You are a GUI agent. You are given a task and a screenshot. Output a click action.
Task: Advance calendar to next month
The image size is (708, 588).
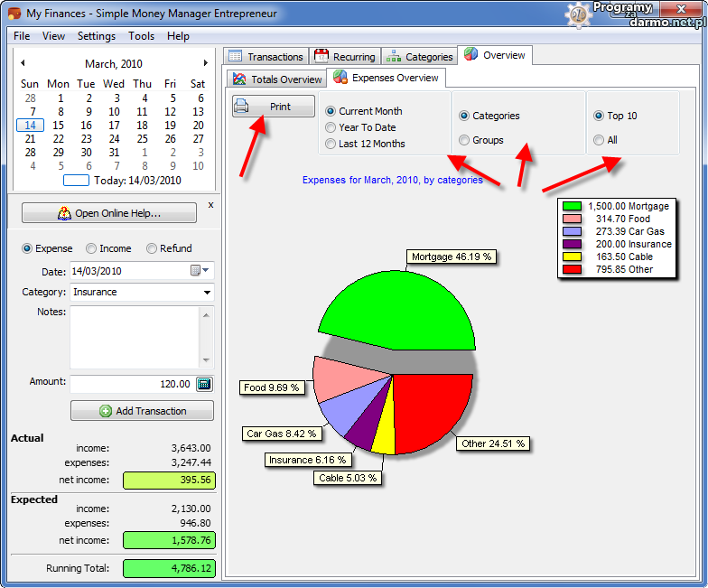pos(206,63)
